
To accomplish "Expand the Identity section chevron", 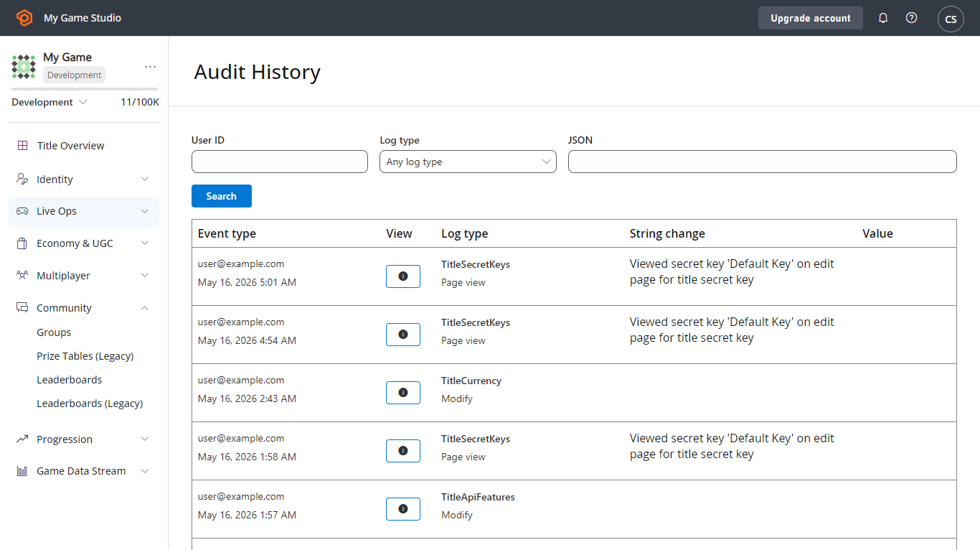I will [x=145, y=179].
